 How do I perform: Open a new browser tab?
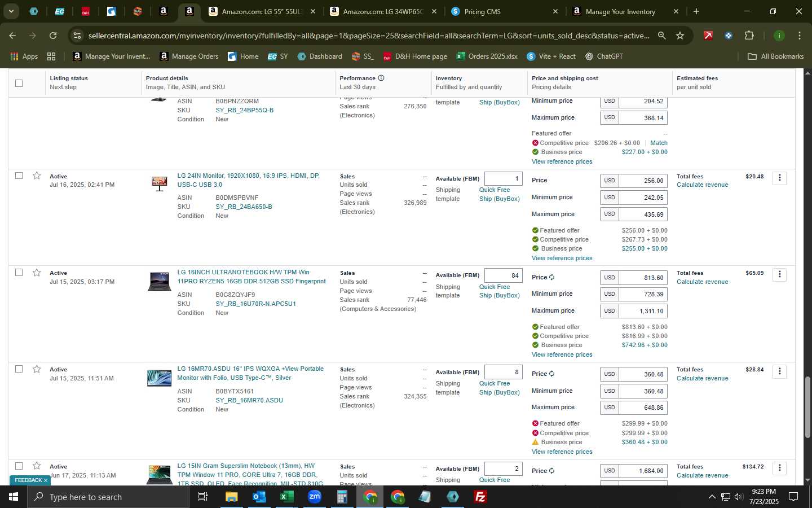tap(696, 11)
